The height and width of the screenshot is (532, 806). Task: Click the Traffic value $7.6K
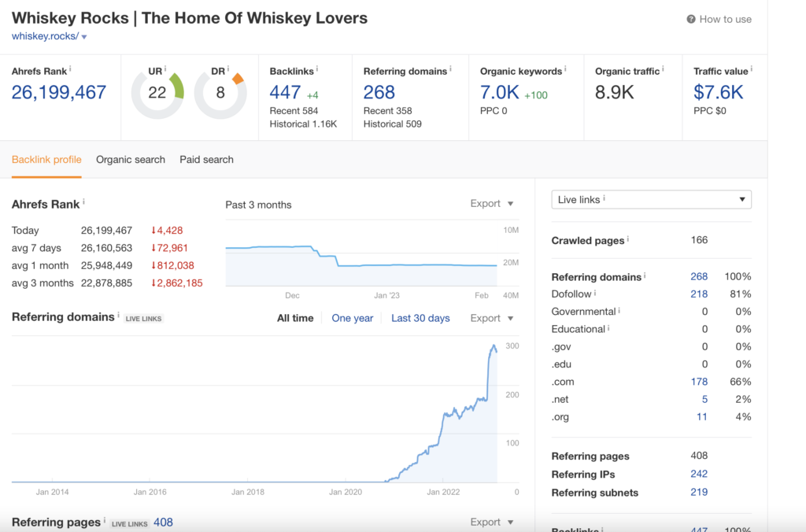click(718, 92)
